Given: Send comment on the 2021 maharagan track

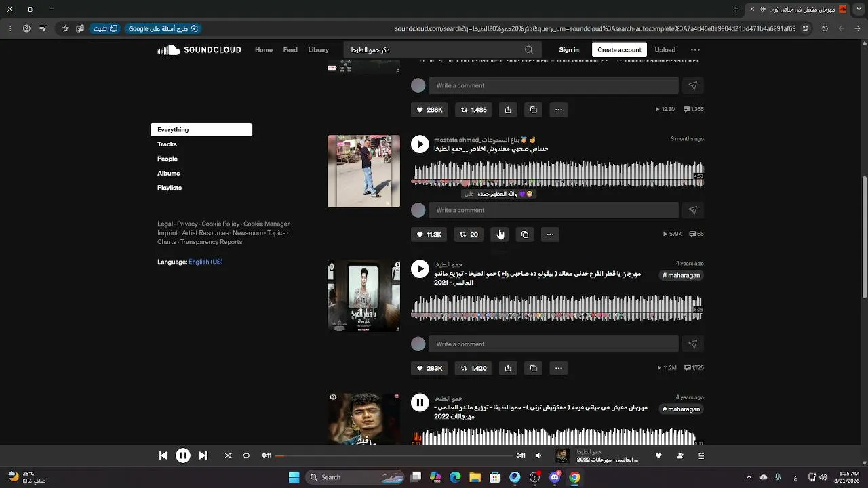Looking at the screenshot, I should (692, 344).
